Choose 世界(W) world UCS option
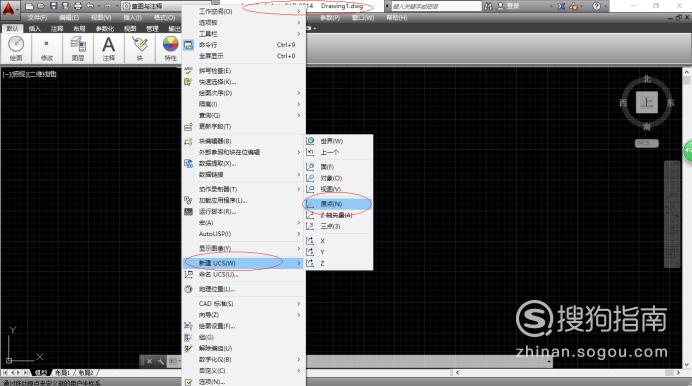 click(339, 141)
